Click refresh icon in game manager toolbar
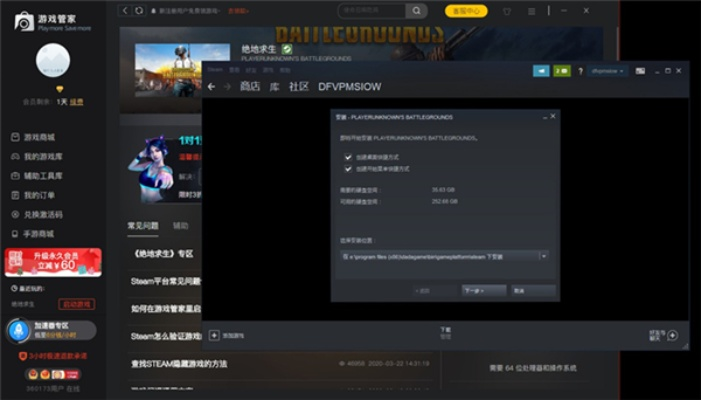 tap(139, 10)
